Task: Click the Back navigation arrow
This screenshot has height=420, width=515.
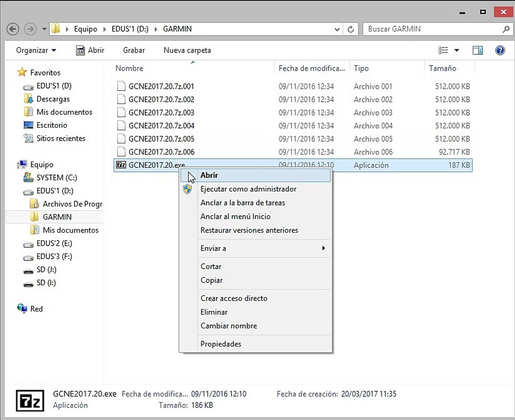Action: [x=13, y=29]
